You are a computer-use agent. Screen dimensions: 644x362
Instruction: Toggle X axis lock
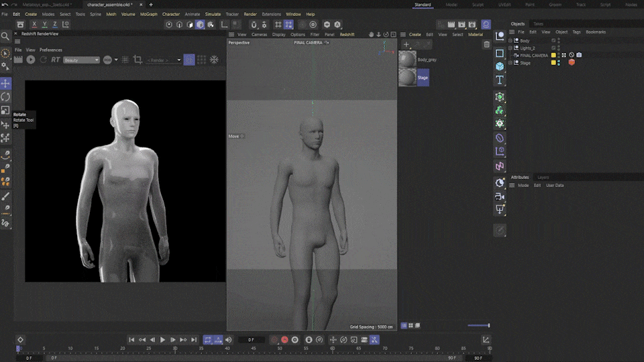tap(34, 25)
